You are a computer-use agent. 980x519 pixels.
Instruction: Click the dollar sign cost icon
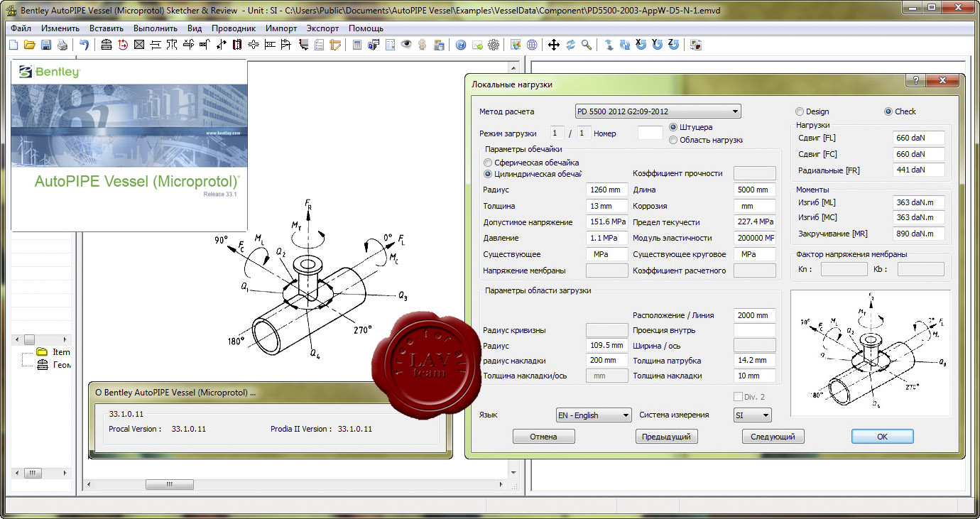[x=423, y=45]
